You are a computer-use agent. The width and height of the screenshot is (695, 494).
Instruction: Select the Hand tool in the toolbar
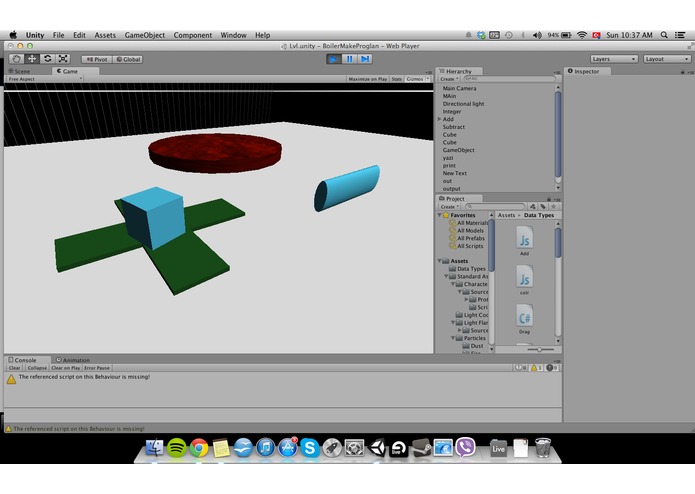(x=16, y=59)
